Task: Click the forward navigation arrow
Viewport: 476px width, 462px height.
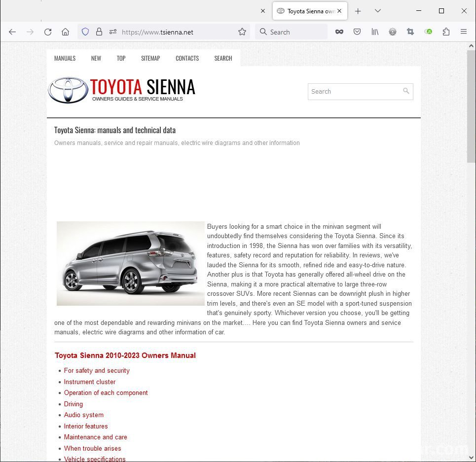Action: pyautogui.click(x=30, y=32)
